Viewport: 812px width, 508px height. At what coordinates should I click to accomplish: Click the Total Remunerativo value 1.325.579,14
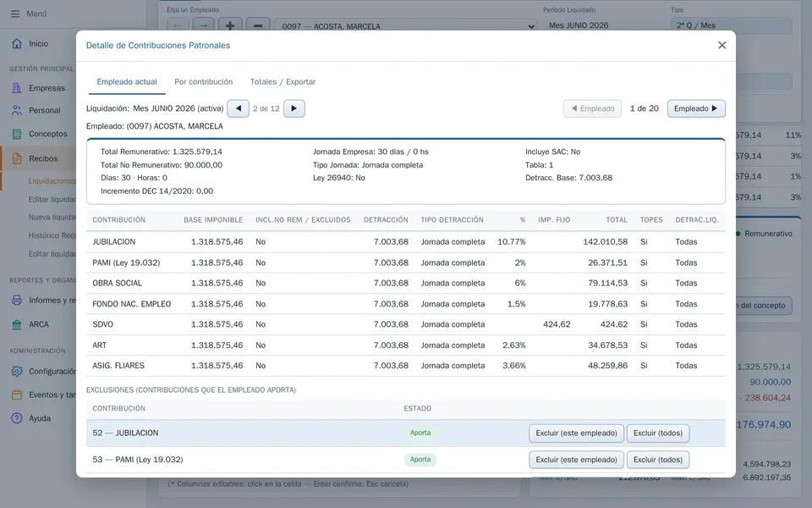(197, 152)
